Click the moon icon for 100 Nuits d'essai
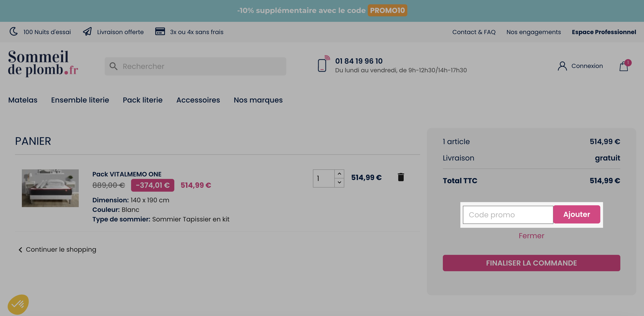 14,32
